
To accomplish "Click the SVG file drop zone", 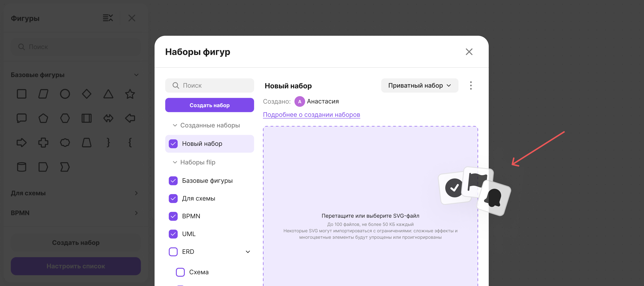I will [x=370, y=206].
